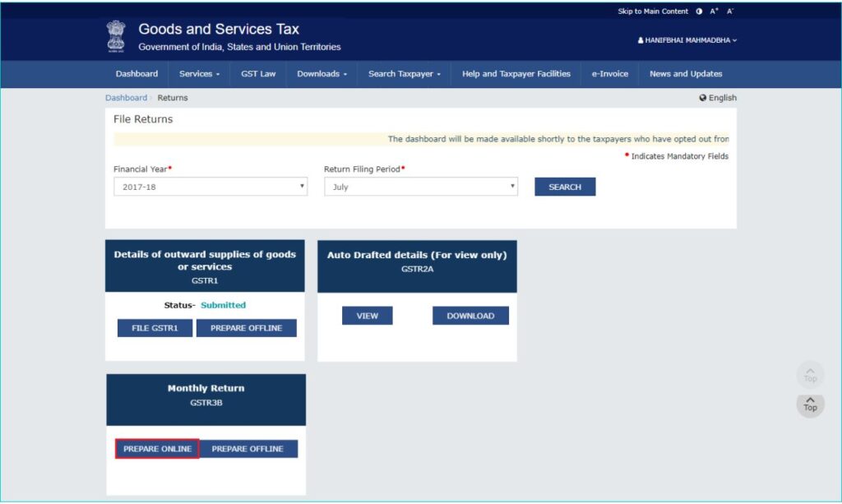
Task: Expand the Search Taxpayer menu
Action: click(x=405, y=74)
